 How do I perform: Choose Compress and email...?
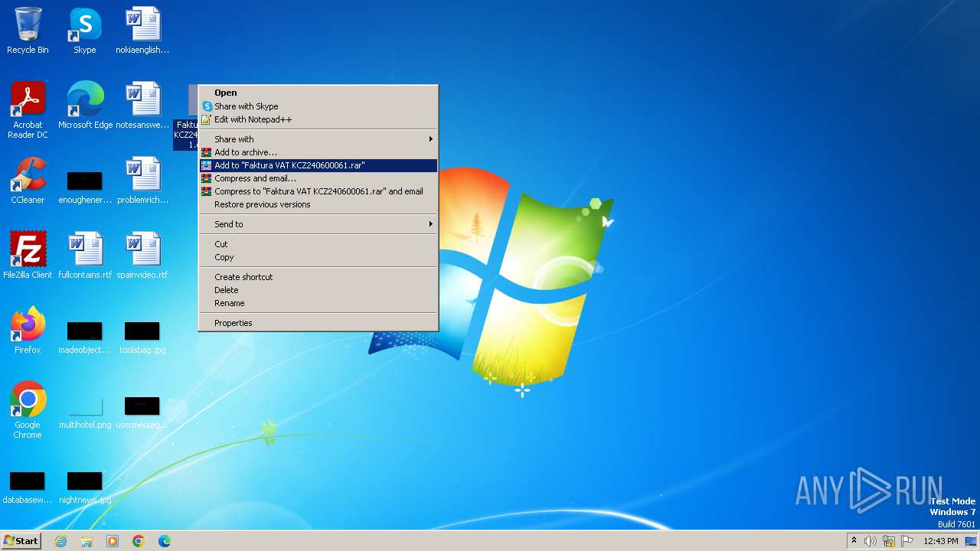[318, 178]
